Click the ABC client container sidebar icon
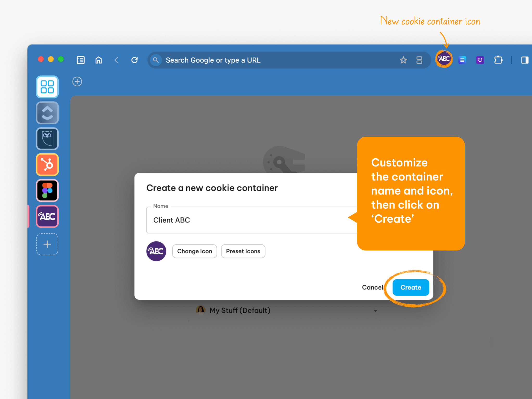The width and height of the screenshot is (532, 399). coord(47,216)
